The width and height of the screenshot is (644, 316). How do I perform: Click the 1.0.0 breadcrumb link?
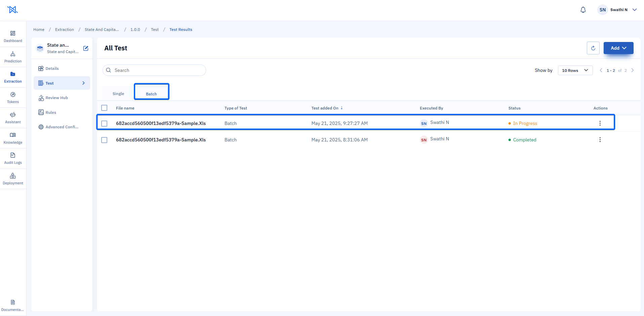coord(135,30)
